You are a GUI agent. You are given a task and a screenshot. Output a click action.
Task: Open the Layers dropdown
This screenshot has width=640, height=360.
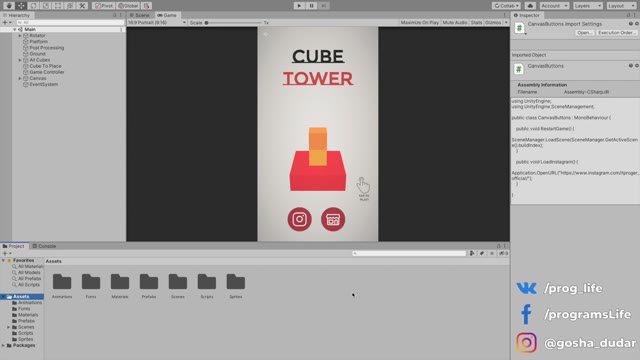(587, 6)
